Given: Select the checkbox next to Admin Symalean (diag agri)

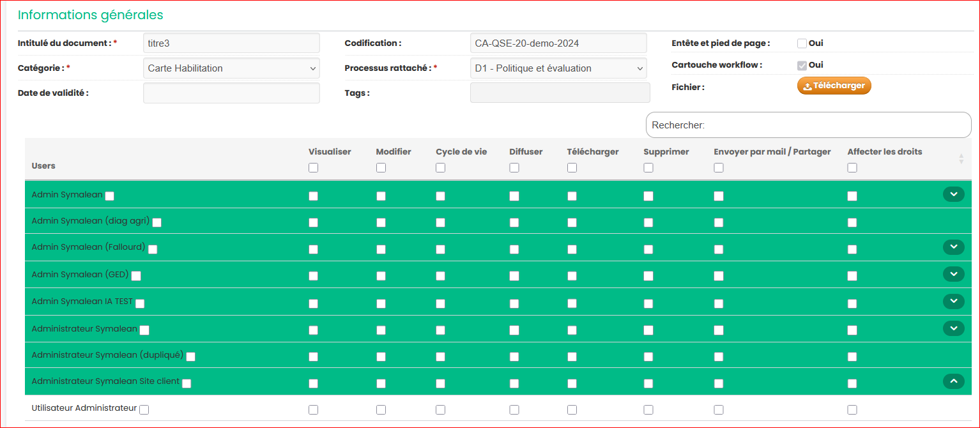Looking at the screenshot, I should (x=157, y=222).
